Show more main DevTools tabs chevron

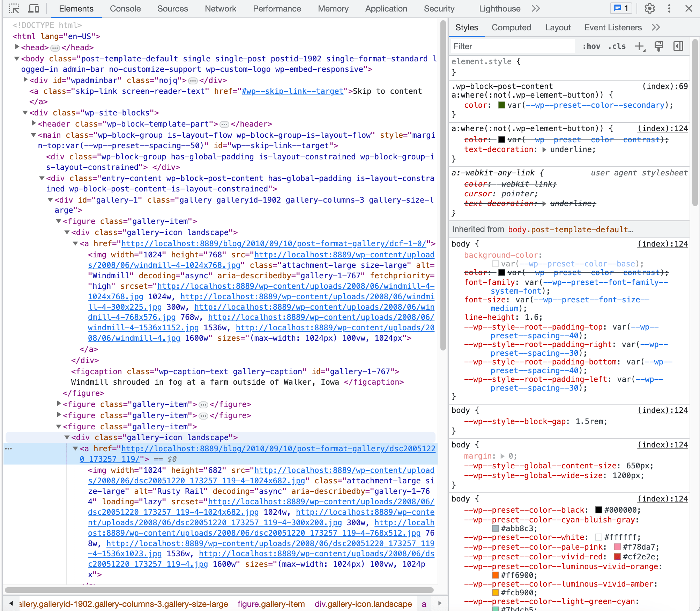coord(536,8)
